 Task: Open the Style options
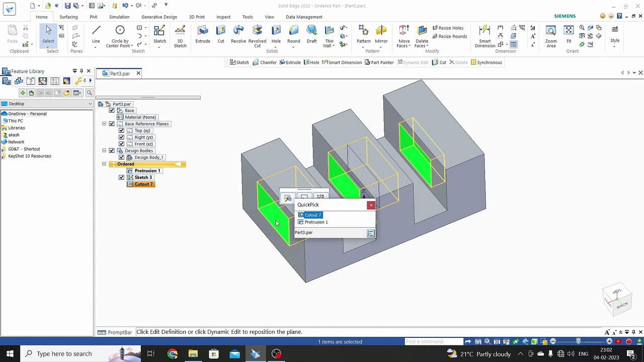[x=615, y=34]
